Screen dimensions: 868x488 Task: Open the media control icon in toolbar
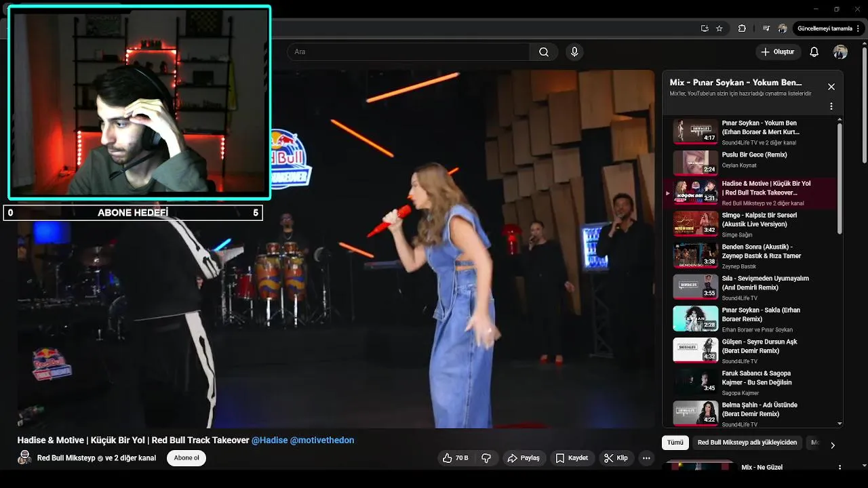coord(766,28)
